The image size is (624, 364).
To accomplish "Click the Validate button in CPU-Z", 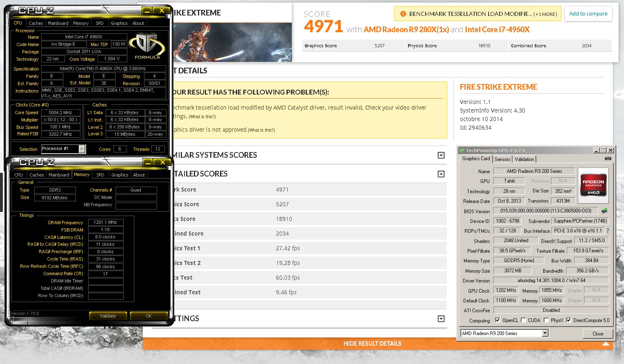I will (x=108, y=316).
